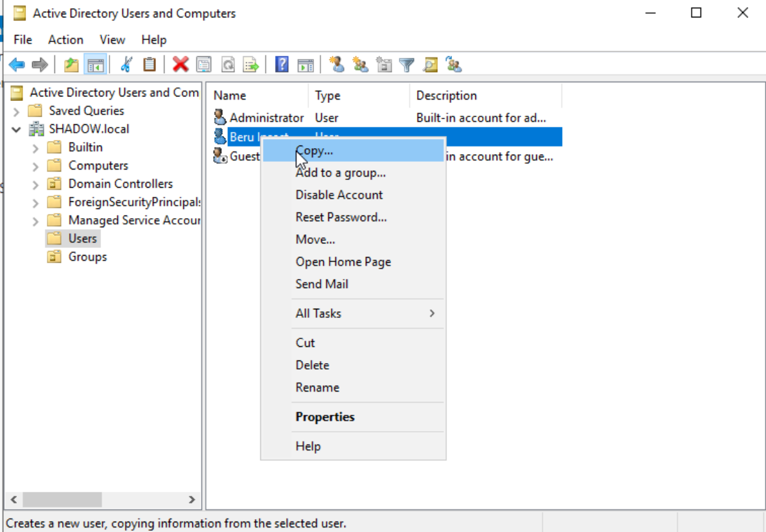Click the Up one level folder icon
This screenshot has height=532, width=766.
click(x=71, y=65)
